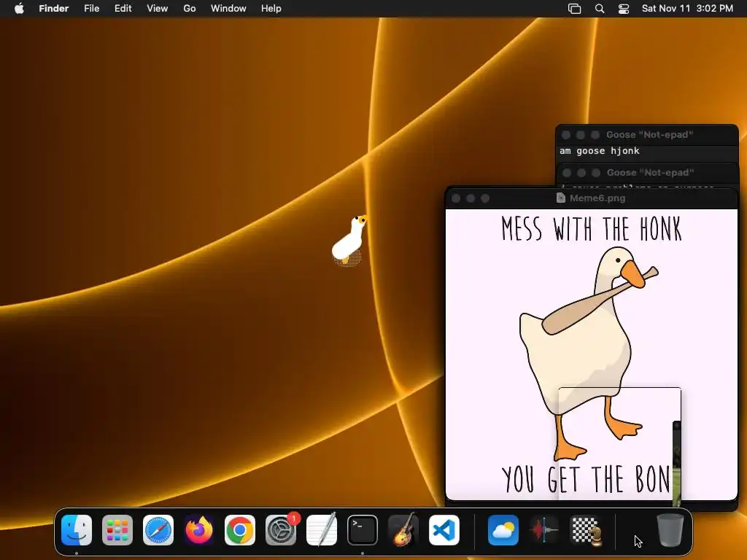
Task: Open the View menu
Action: [158, 8]
